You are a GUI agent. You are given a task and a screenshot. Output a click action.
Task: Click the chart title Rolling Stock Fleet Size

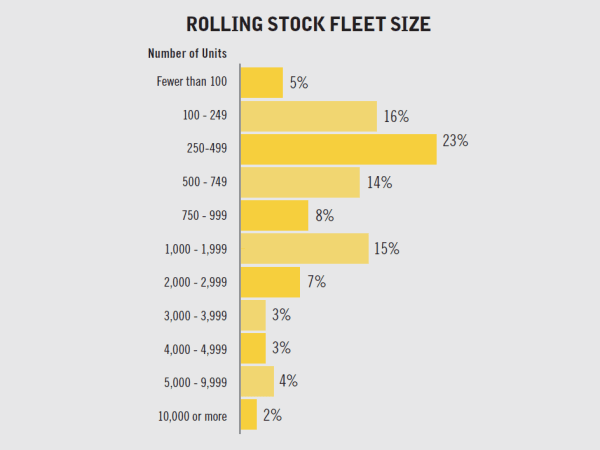(x=308, y=25)
